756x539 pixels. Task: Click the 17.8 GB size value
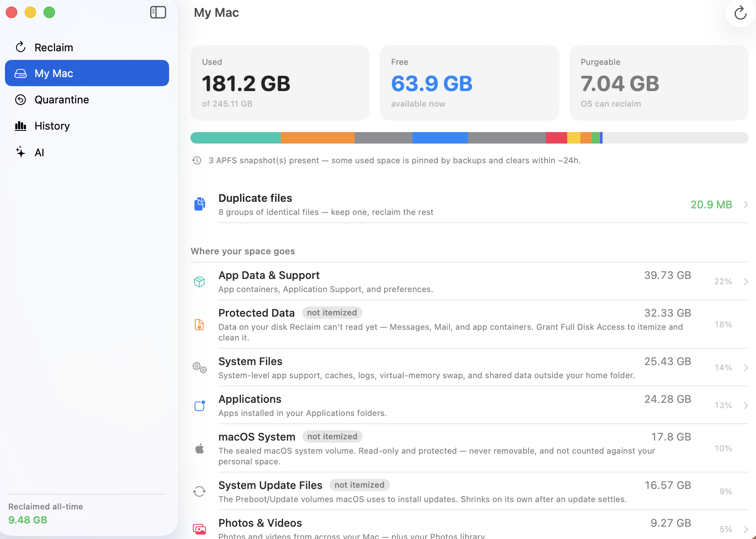[671, 437]
